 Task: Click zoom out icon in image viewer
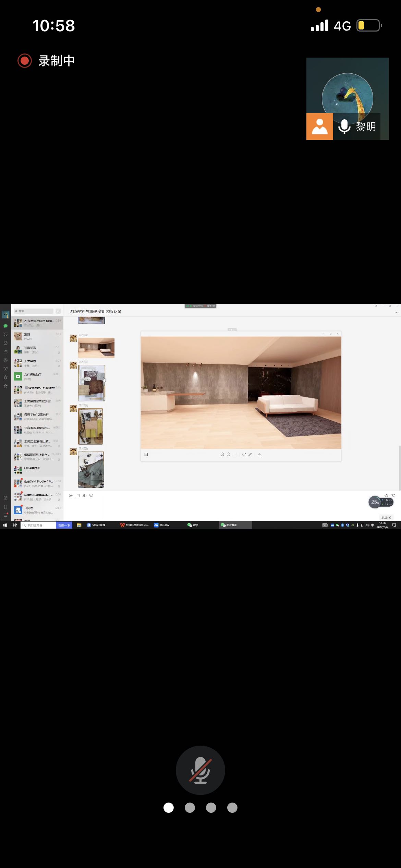click(x=229, y=455)
